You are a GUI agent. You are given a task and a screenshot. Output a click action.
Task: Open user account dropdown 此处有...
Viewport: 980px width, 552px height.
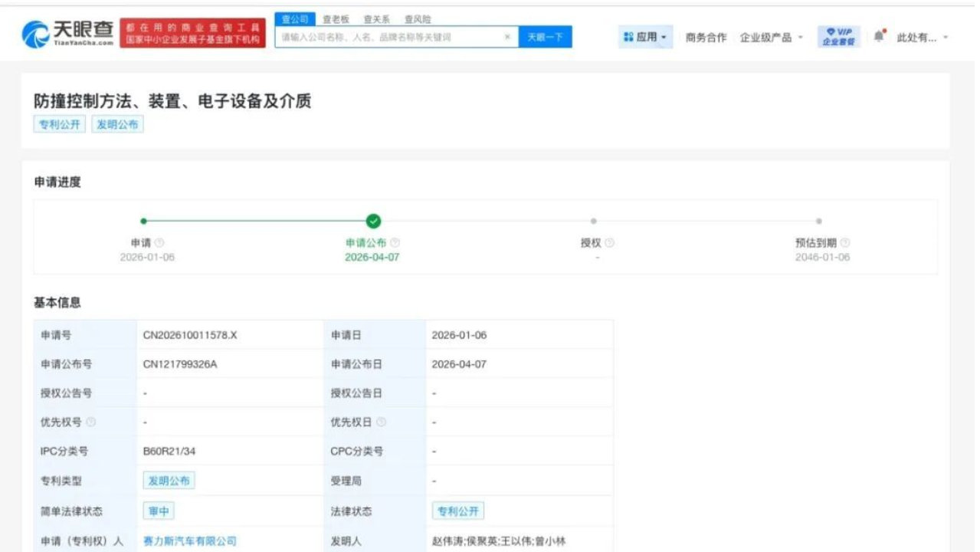click(x=923, y=37)
